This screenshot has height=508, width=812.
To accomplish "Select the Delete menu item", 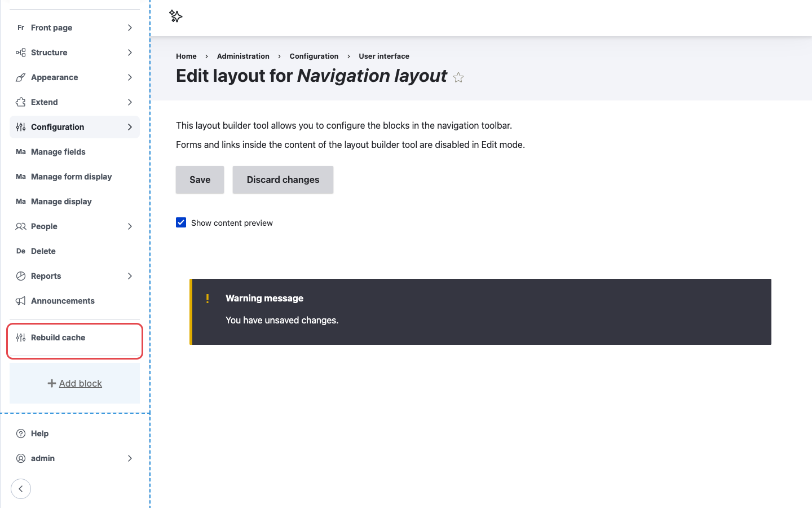I will [74, 251].
